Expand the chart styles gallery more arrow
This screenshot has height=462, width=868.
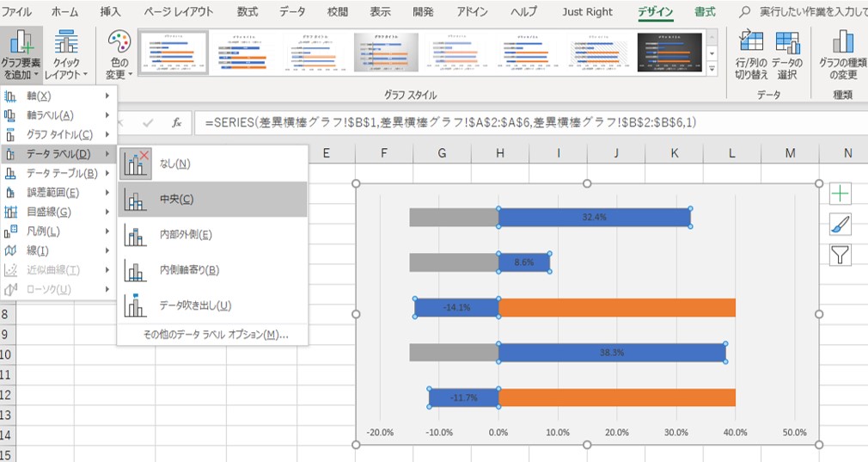point(712,69)
